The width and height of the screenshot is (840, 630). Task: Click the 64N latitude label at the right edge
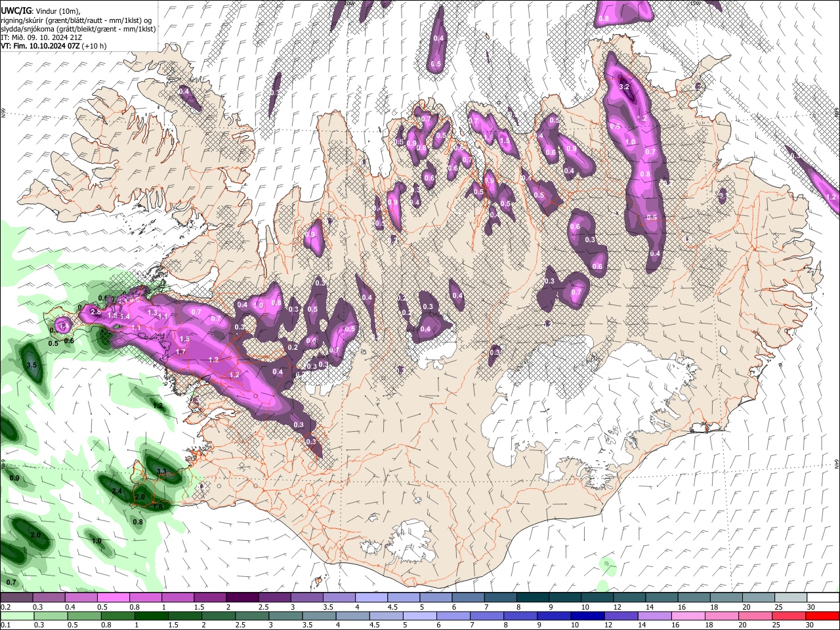[x=837, y=463]
